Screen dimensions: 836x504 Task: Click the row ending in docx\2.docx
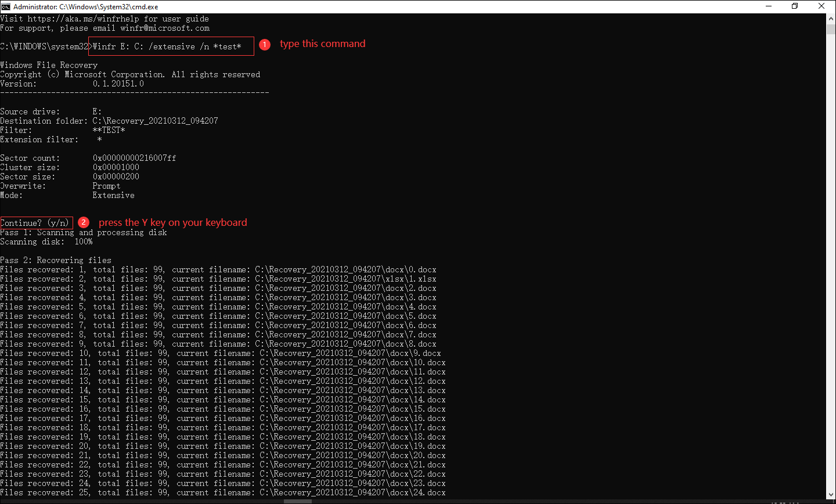pyautogui.click(x=218, y=288)
